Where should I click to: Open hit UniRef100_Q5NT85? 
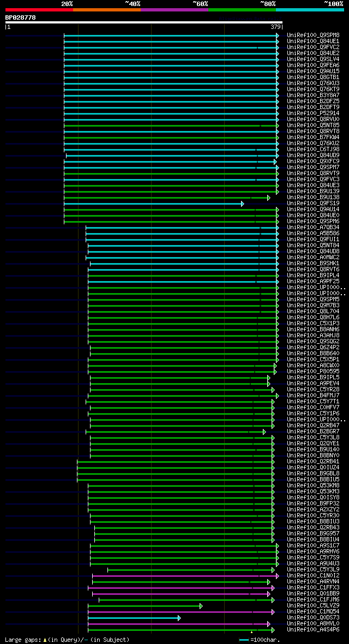(313, 126)
